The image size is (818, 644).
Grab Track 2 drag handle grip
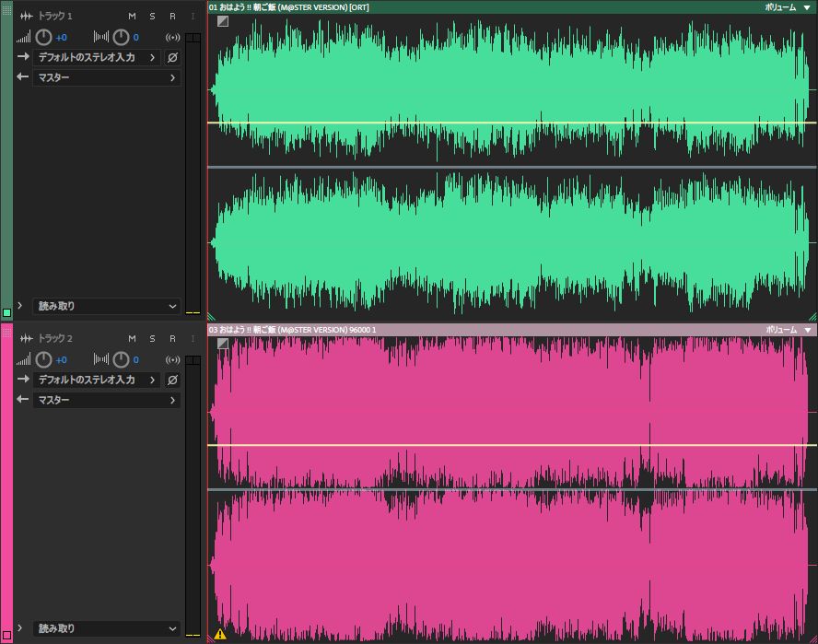pos(6,332)
